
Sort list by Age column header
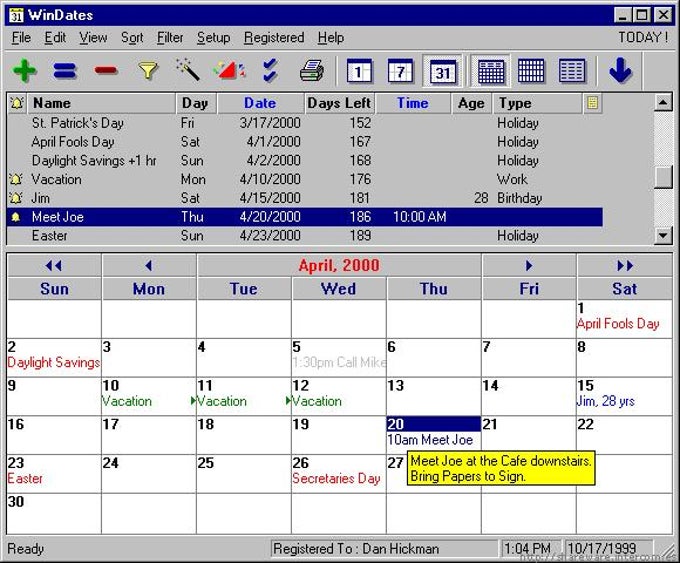pos(471,103)
